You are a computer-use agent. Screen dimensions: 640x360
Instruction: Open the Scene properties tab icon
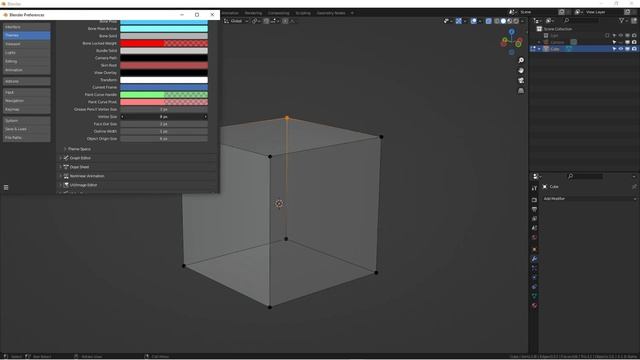[x=534, y=228]
